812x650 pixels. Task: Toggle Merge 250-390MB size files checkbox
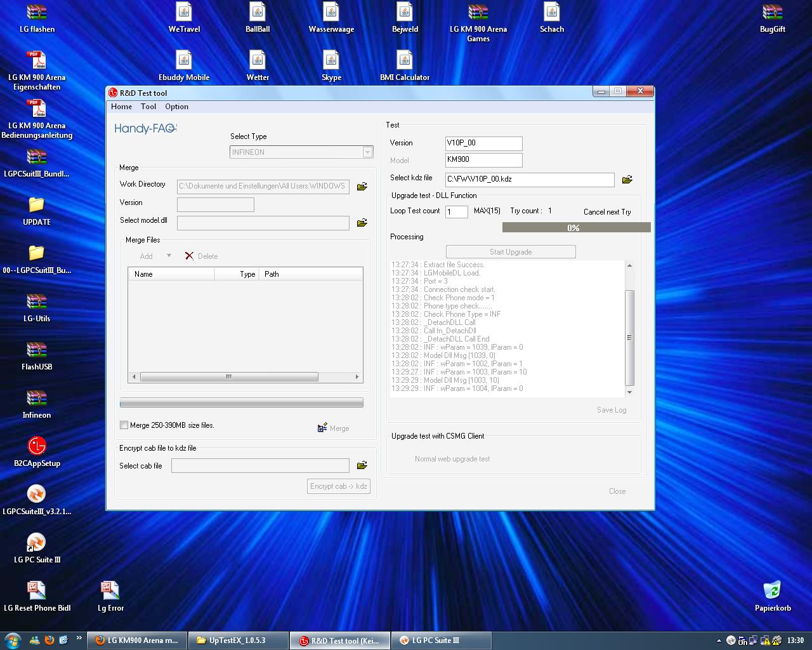point(124,425)
